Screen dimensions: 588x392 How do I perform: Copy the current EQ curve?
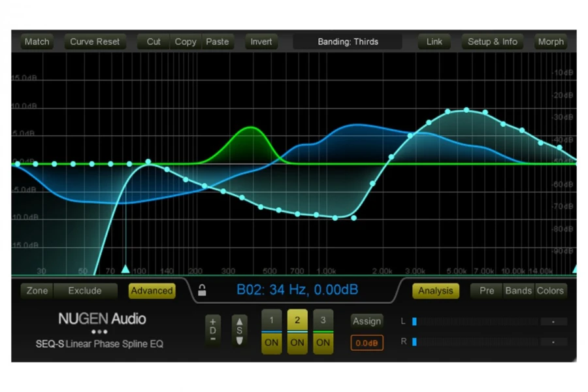click(186, 42)
